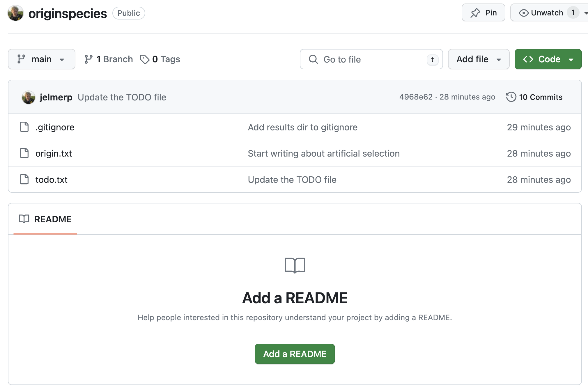Expand the Add file dropdown

[478, 59]
